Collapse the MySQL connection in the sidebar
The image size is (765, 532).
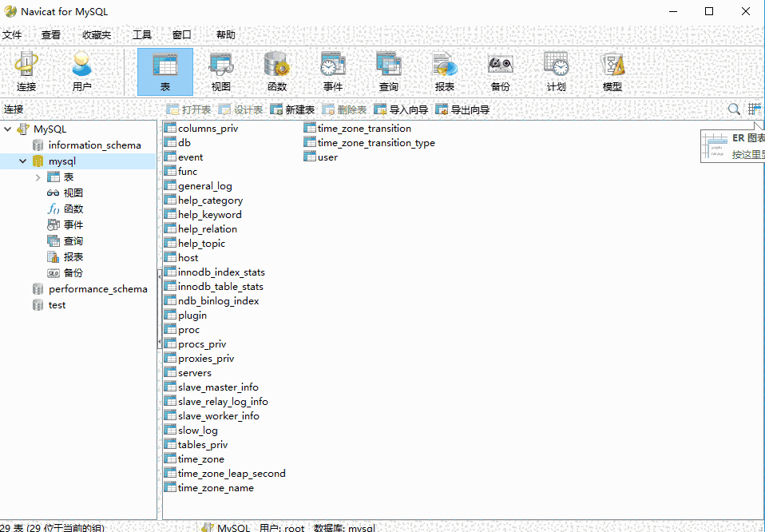7,129
